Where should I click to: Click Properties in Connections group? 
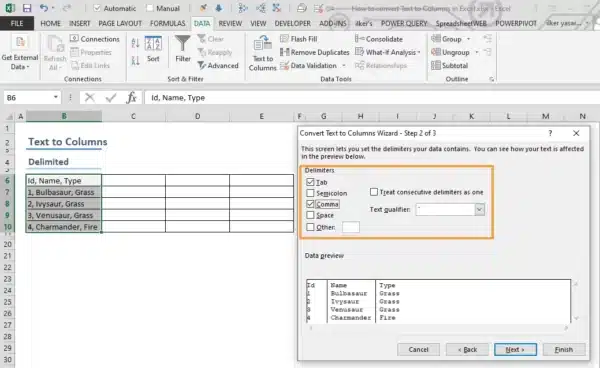coord(91,52)
